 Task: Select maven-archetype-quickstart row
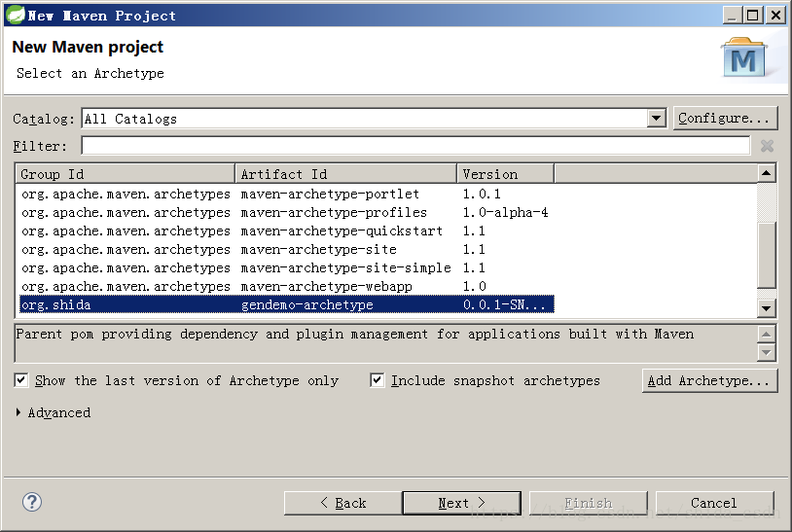pos(287,231)
